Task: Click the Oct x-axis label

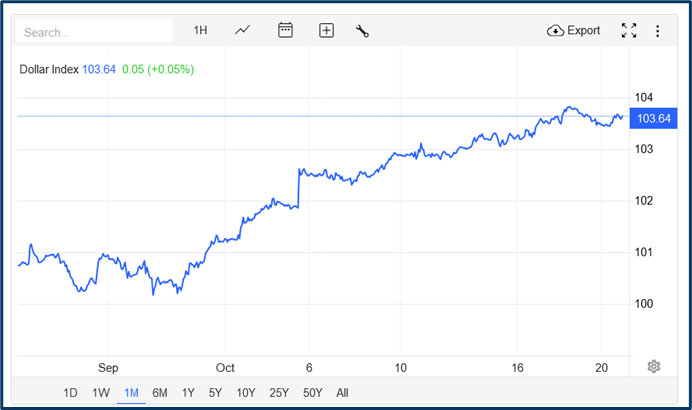Action: pos(225,368)
